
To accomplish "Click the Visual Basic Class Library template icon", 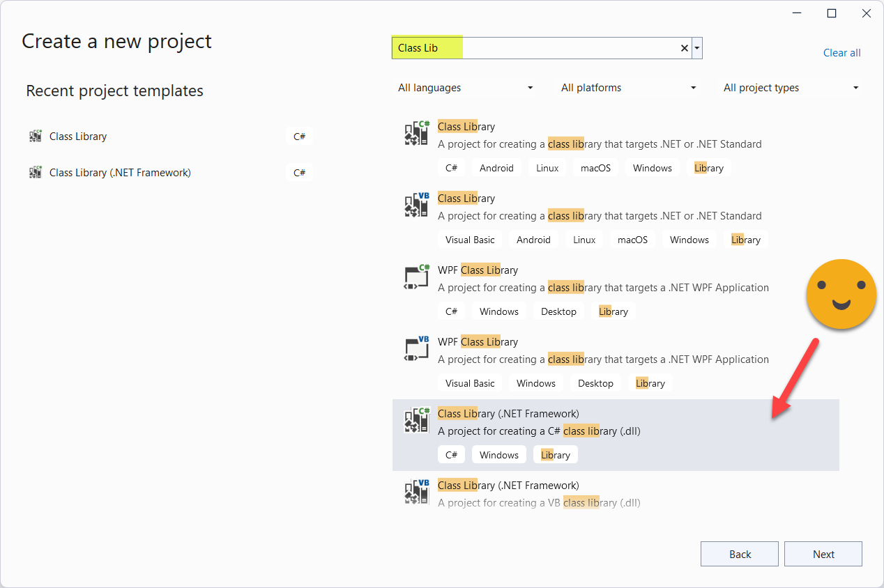I will (417, 205).
